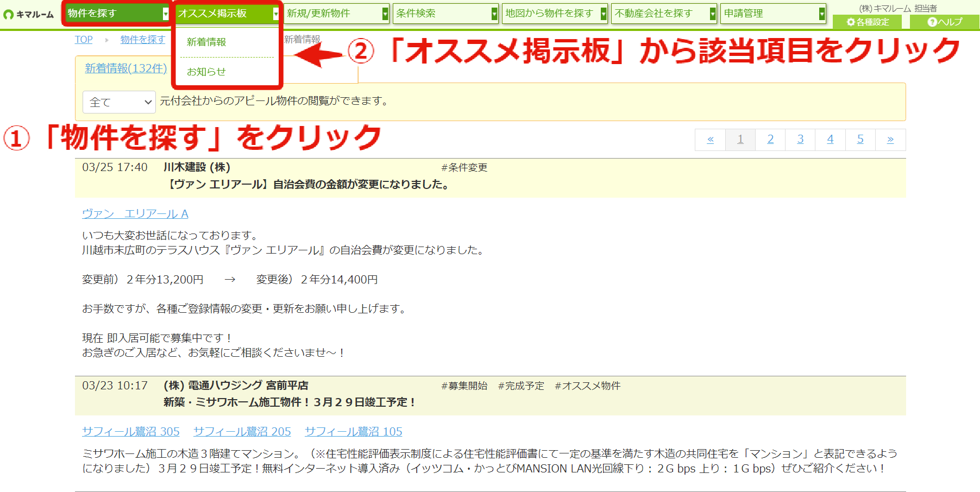Viewport: 980px width, 492px height.
Task: Go to last page (») in pagination
Action: point(890,140)
